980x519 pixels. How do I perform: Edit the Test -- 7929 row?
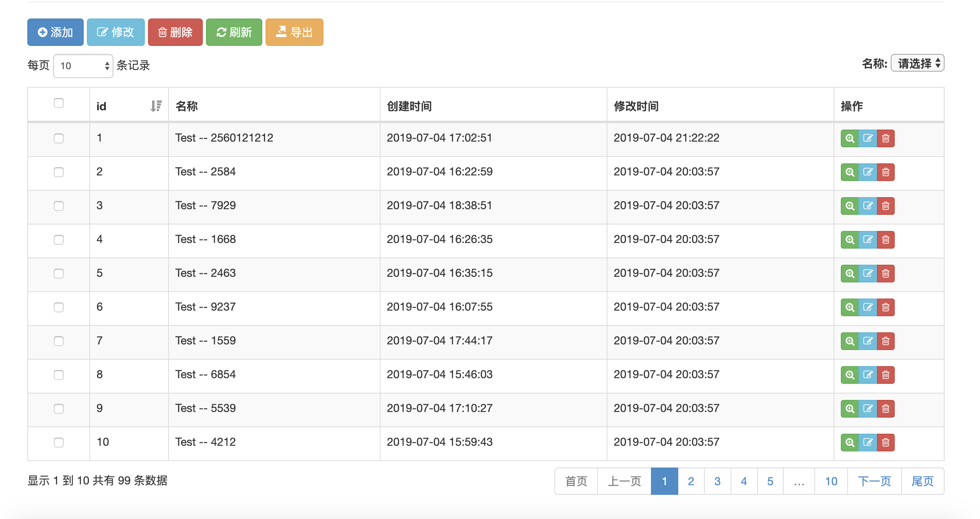click(868, 206)
